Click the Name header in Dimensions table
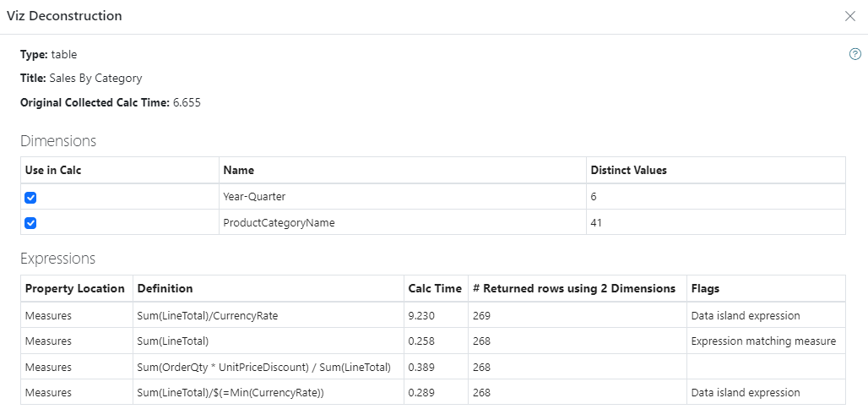Viewport: 868px width, 420px height. pos(239,170)
